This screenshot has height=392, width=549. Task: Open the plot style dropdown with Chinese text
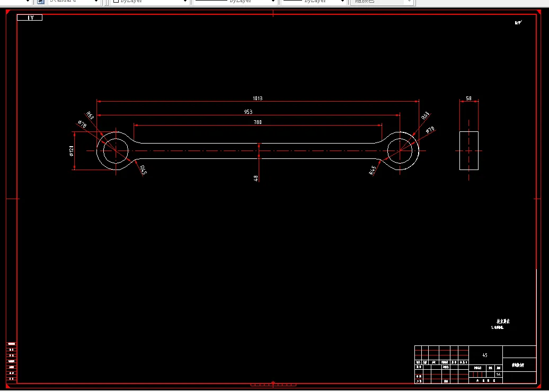pyautogui.click(x=383, y=2)
